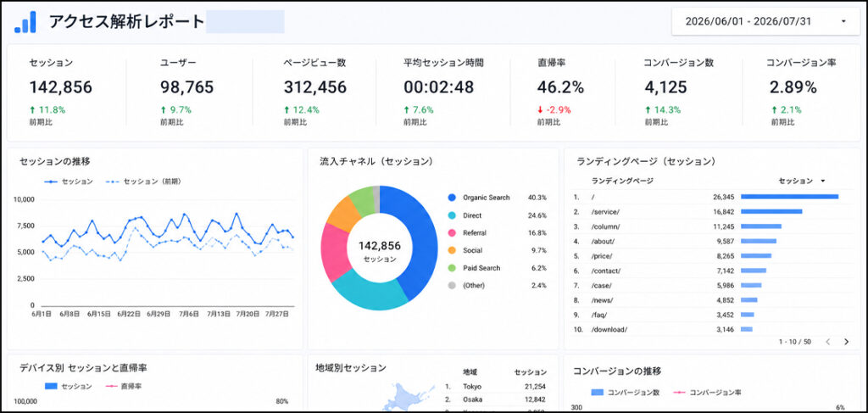This screenshot has height=413, width=868.
Task: Click the /faq/ landing page row
Action: pos(711,315)
